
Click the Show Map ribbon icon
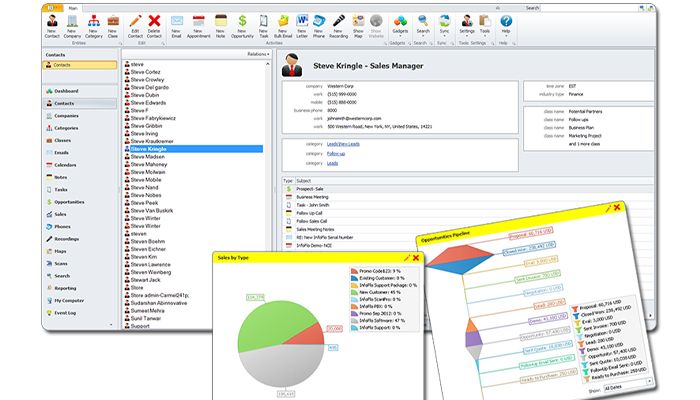pos(358,26)
